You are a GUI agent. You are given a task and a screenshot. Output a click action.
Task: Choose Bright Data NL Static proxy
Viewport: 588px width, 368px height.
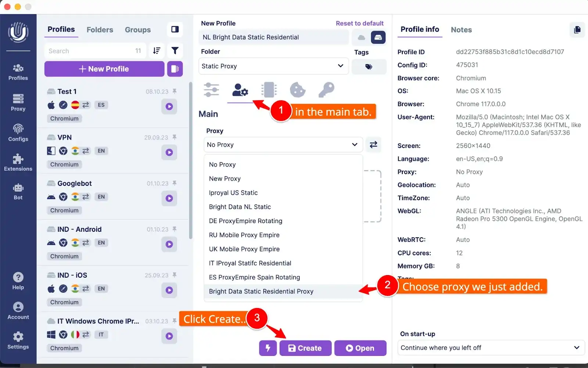pyautogui.click(x=283, y=207)
